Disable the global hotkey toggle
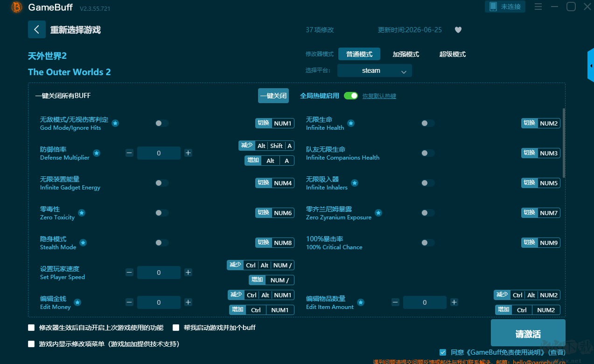Screen dimensions: 594x364 [351, 96]
